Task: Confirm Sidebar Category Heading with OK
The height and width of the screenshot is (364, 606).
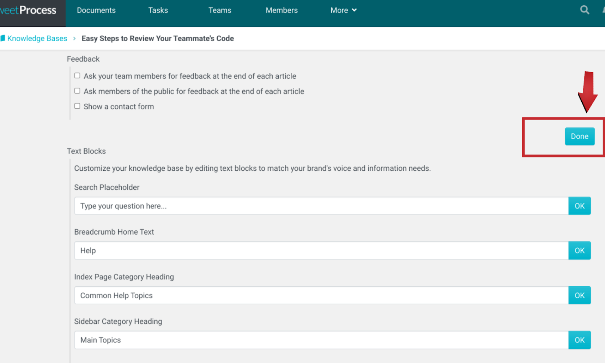Action: 580,340
